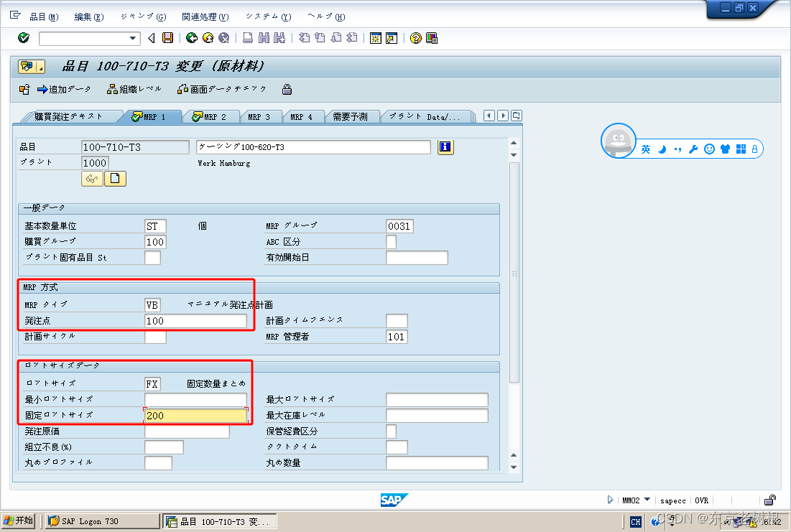Toggle overwrite mode via OVR indicator
Image resolution: width=791 pixels, height=532 pixels.
click(x=702, y=500)
